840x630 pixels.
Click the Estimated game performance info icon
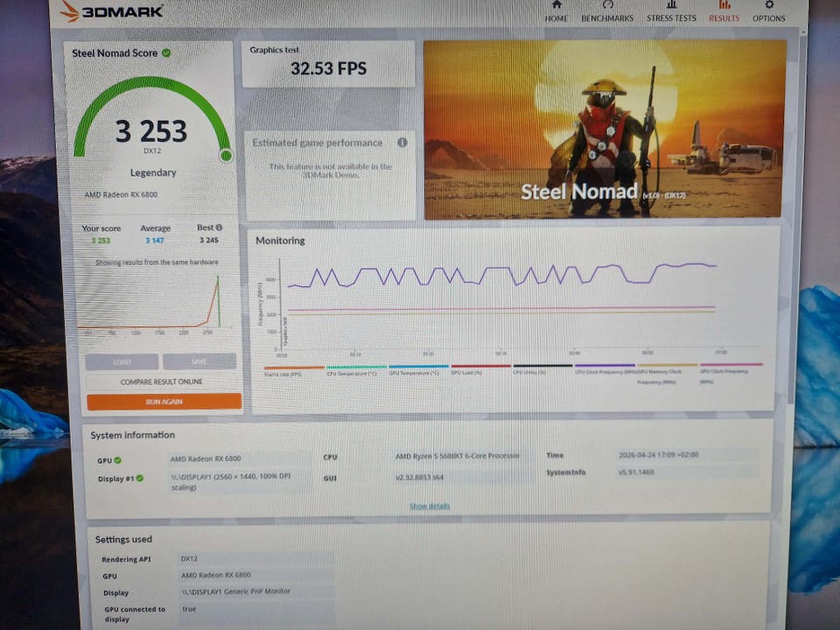pos(402,143)
